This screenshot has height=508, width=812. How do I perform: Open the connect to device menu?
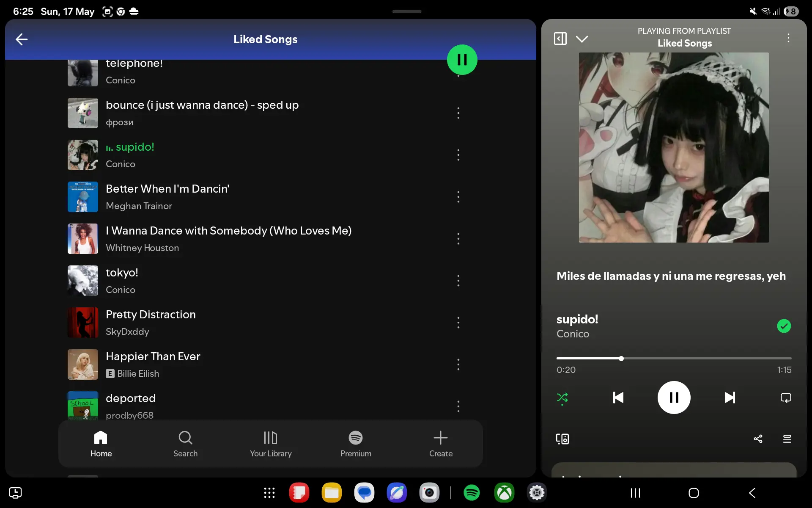562,439
